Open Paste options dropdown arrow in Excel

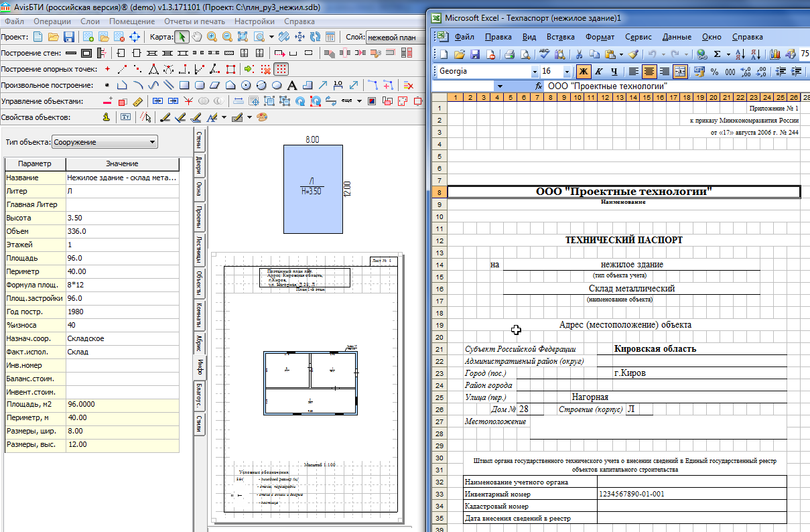pyautogui.click(x=622, y=54)
